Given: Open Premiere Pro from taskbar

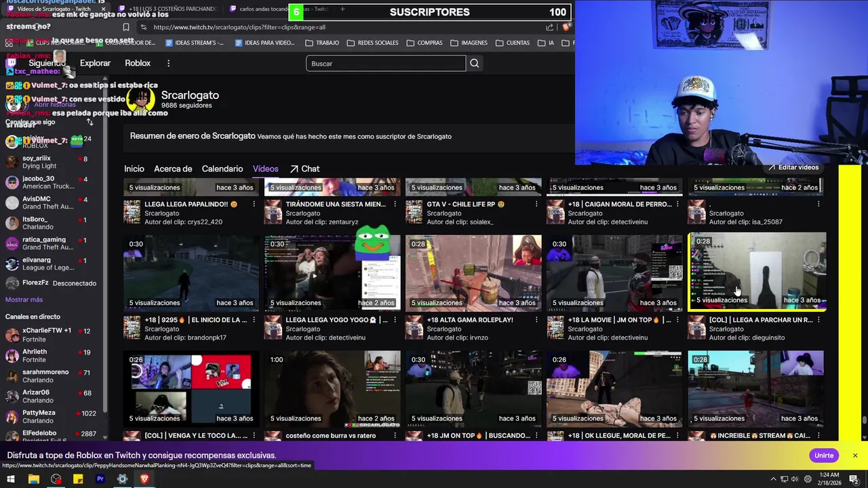Looking at the screenshot, I should [100, 479].
